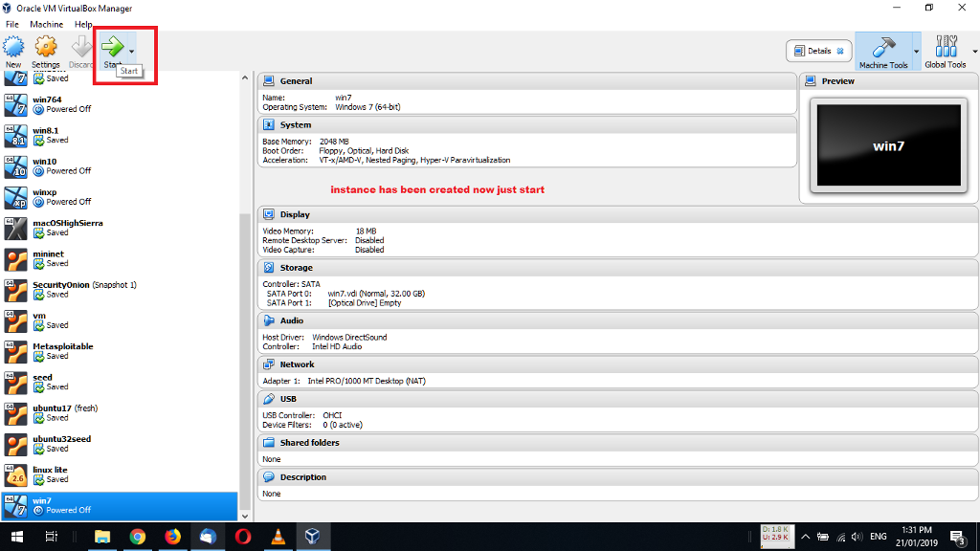Viewport: 980px width, 551px height.
Task: Open Global Tools
Action: point(947,51)
